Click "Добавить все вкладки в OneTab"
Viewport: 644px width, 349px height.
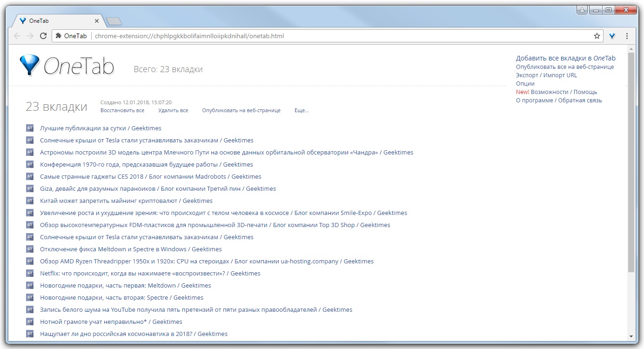click(x=566, y=58)
